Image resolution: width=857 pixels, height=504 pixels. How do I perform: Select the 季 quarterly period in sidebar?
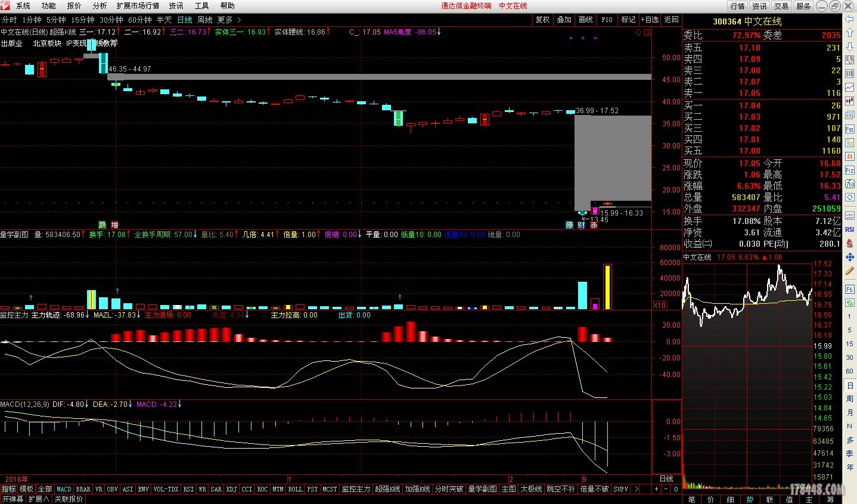tap(850, 453)
